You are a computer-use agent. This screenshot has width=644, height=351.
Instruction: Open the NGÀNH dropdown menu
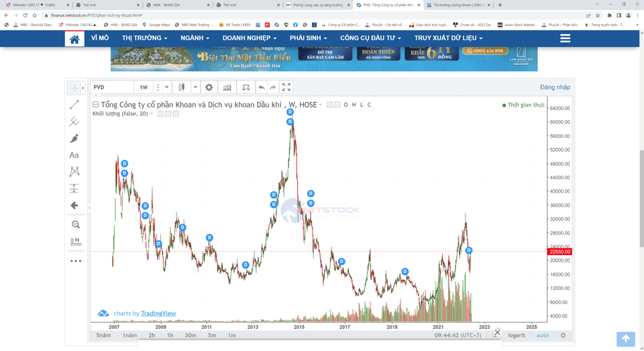(x=195, y=38)
